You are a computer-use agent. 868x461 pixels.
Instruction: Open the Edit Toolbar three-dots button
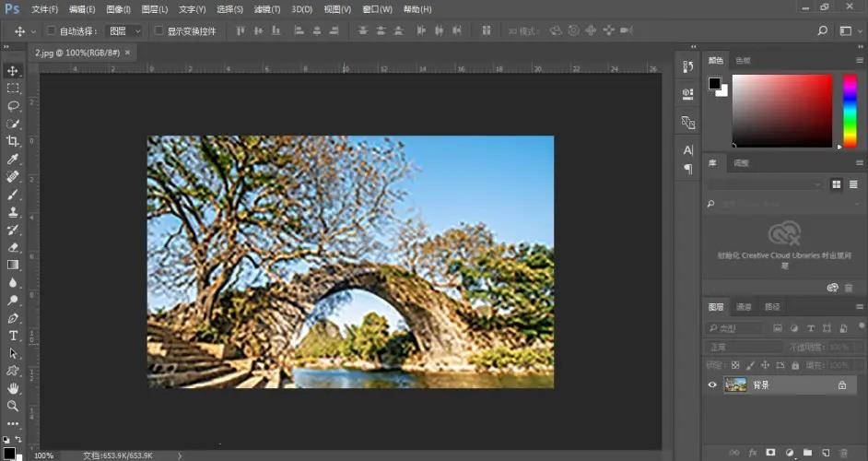click(x=13, y=424)
